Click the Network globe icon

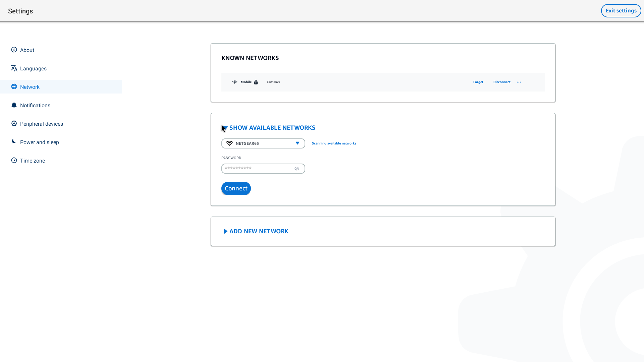14,87
